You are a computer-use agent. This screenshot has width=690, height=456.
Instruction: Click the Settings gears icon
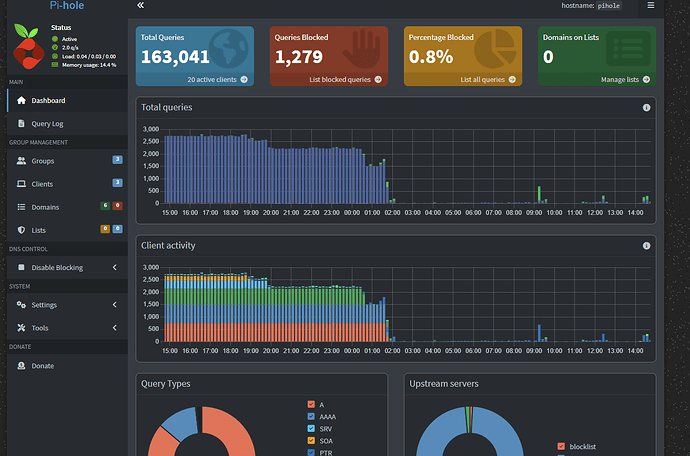(21, 305)
